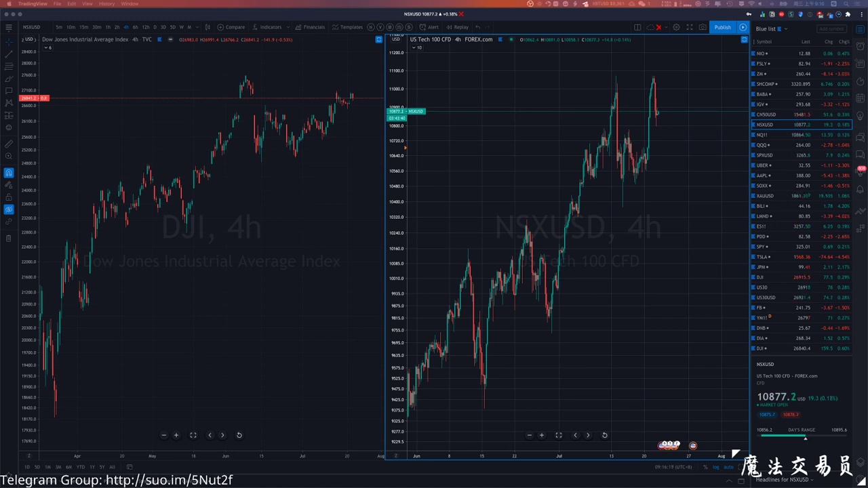The image size is (868, 488).
Task: Select TSLA in the watchlist
Action: (x=801, y=257)
